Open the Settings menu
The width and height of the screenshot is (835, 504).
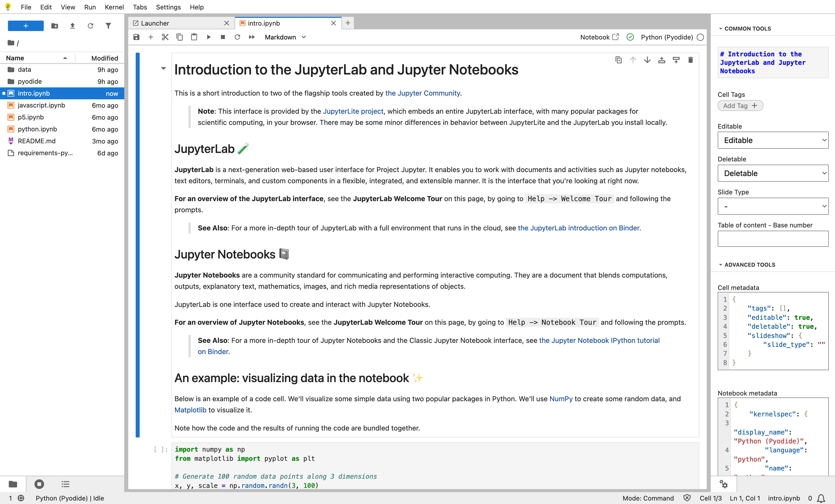(x=168, y=7)
